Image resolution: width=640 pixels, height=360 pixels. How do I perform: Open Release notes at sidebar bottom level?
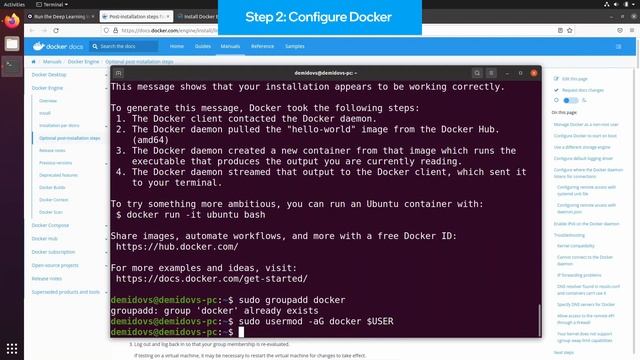coord(47,278)
